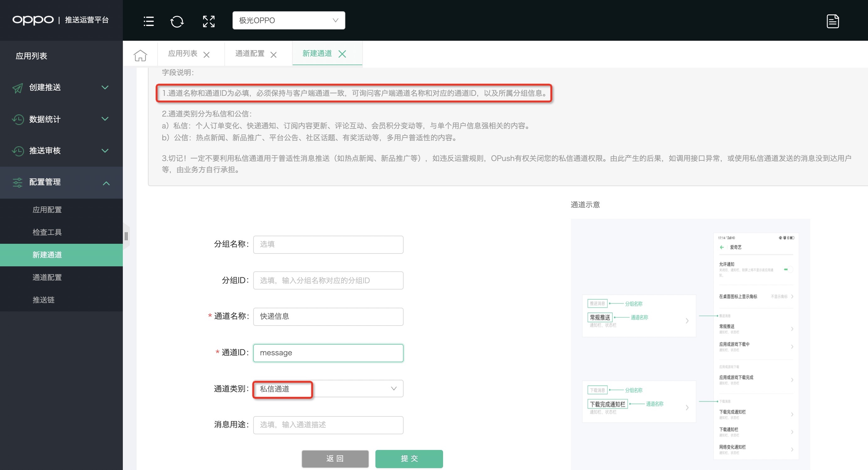Screen dimensions: 868x470
Task: Click the sliders icon beside 配置管理
Action: 18,182
